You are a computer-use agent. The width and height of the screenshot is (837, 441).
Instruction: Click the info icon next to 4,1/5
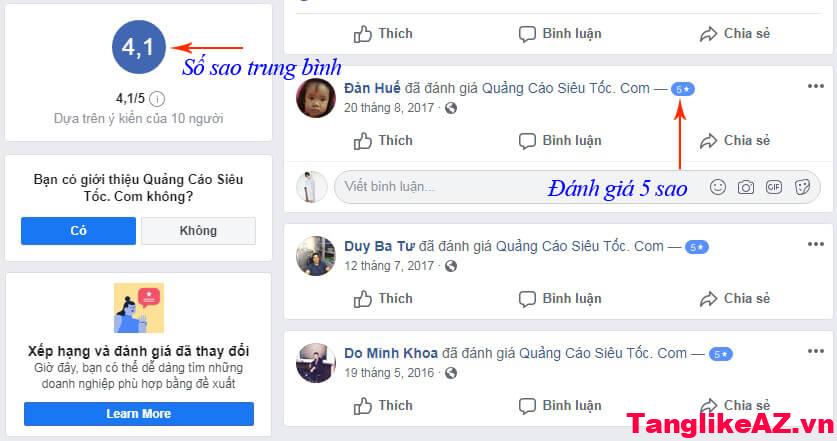click(157, 99)
